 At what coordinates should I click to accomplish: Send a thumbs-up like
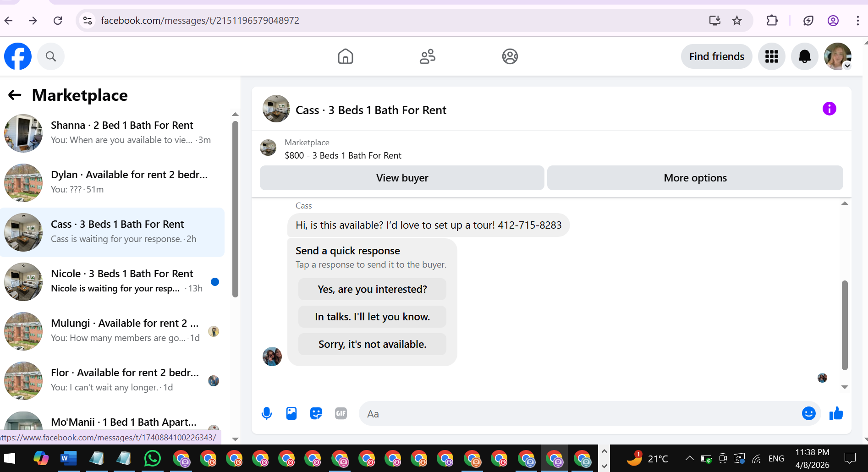836,414
